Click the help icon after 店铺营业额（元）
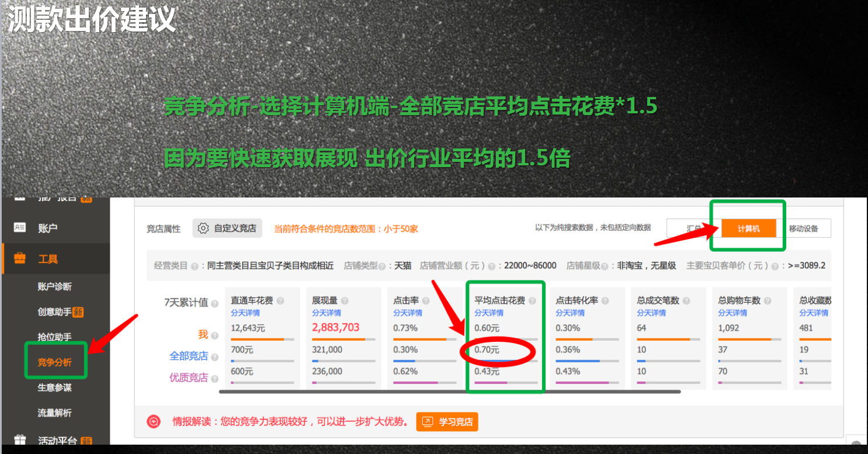868x454 pixels. 491,266
